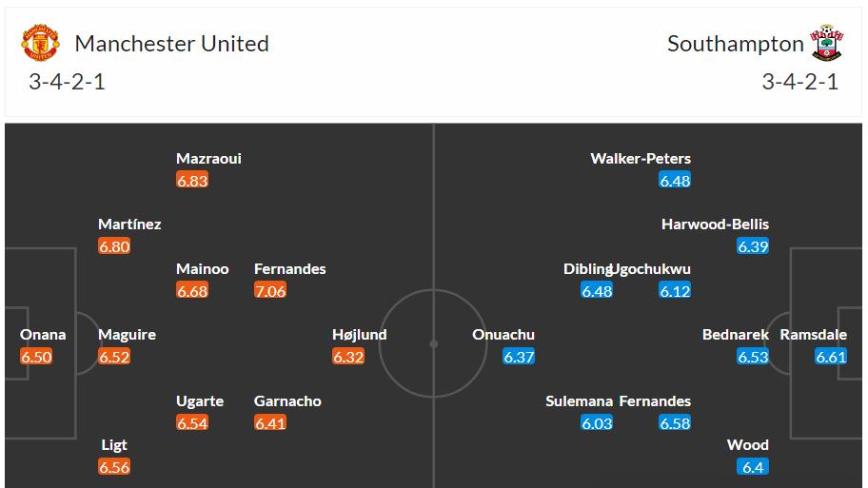The image size is (868, 488).
Task: Click Sulemana's 6.03 rating badge
Action: [597, 422]
